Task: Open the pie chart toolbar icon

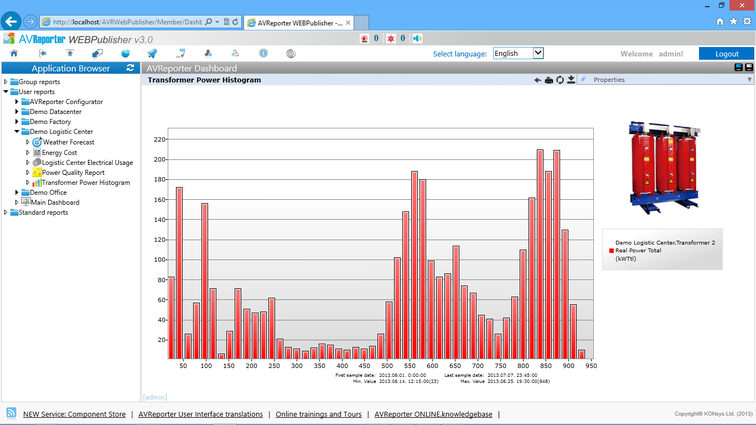Action: tap(125, 54)
